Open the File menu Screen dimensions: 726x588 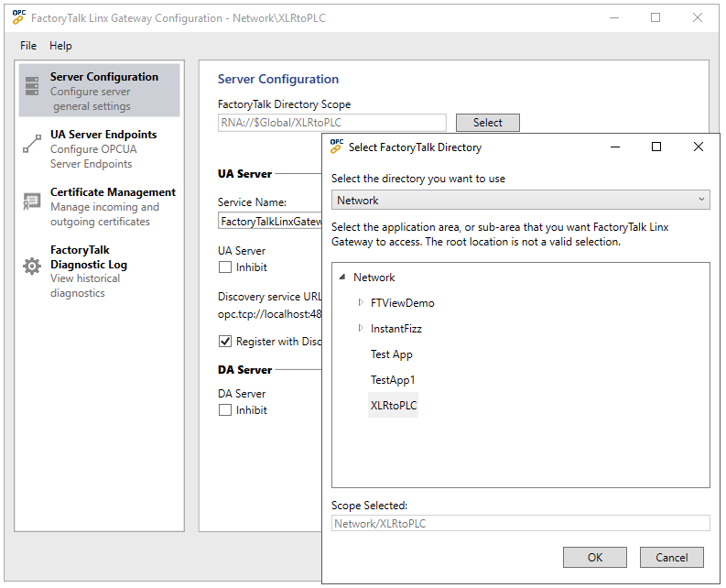tap(28, 46)
